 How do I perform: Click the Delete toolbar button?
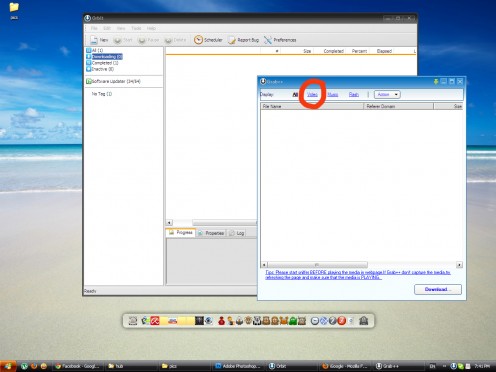tap(175, 40)
